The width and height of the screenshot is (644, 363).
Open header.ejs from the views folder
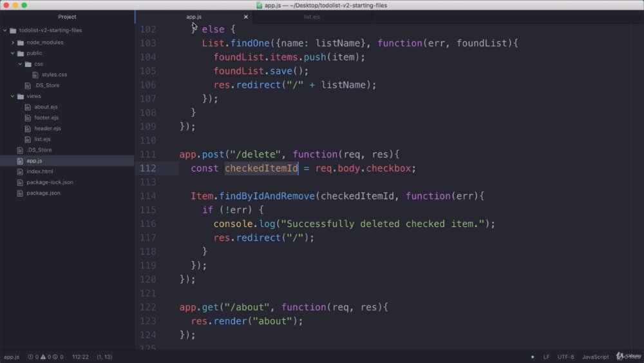tap(48, 128)
